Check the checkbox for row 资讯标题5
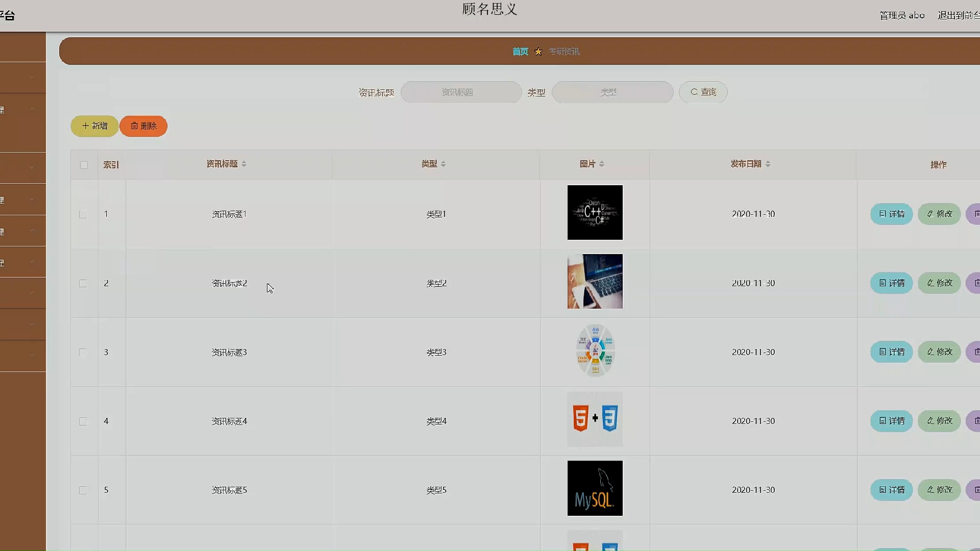980x551 pixels. coord(83,490)
